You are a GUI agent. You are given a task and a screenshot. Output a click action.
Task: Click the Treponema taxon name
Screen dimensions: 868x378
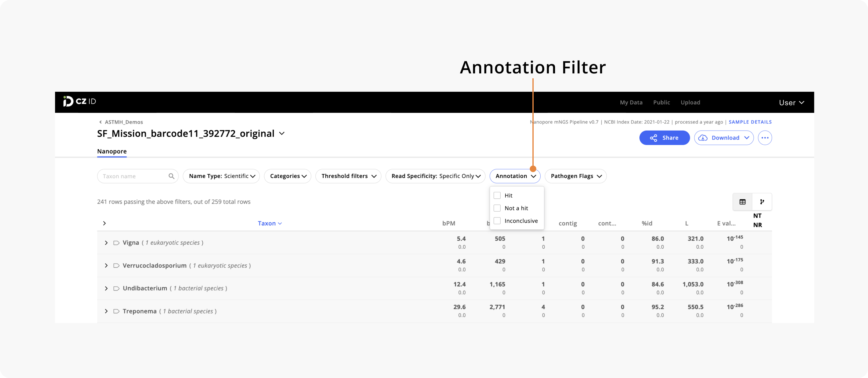[139, 311]
